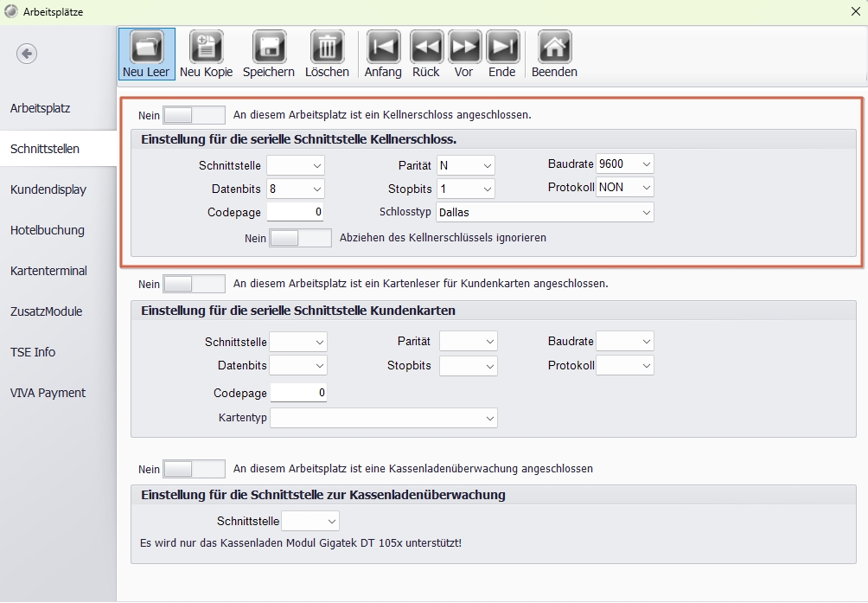Jump to first record with Anfang
This screenshot has height=603, width=868.
(383, 54)
